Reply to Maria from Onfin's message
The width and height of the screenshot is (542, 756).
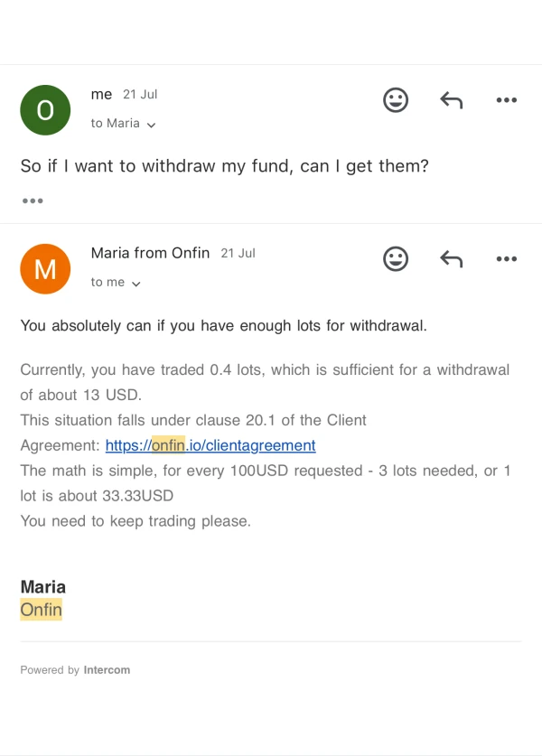[451, 259]
